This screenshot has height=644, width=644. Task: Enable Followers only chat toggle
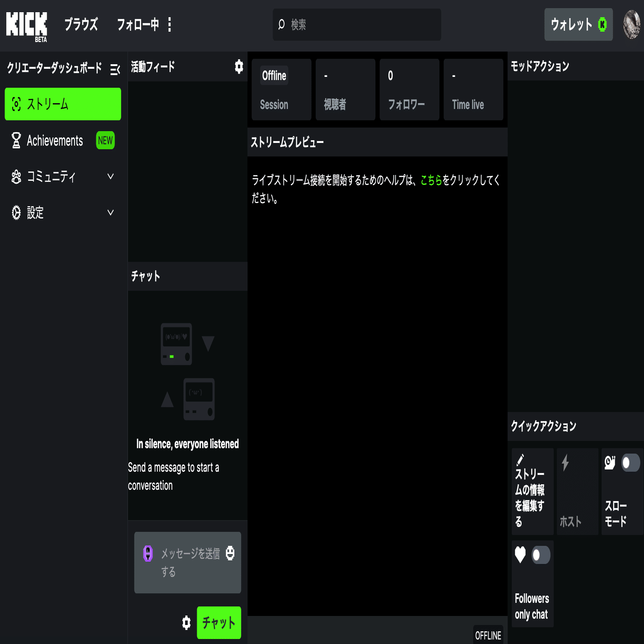click(541, 555)
